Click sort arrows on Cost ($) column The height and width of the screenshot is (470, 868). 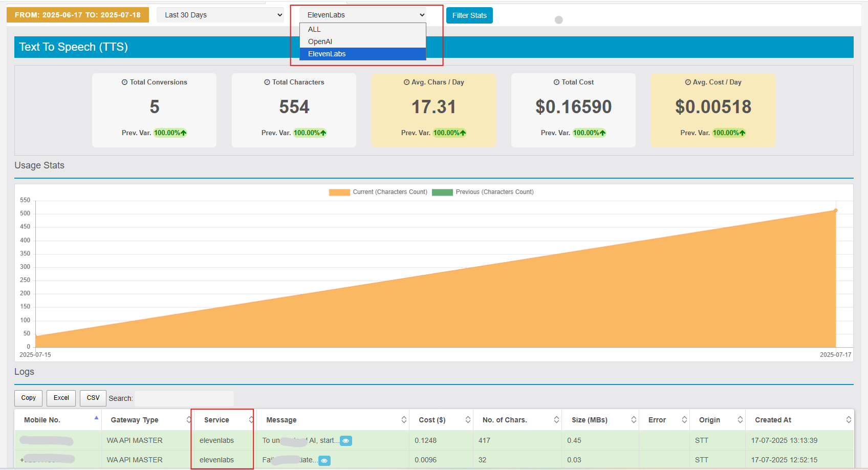[468, 420]
